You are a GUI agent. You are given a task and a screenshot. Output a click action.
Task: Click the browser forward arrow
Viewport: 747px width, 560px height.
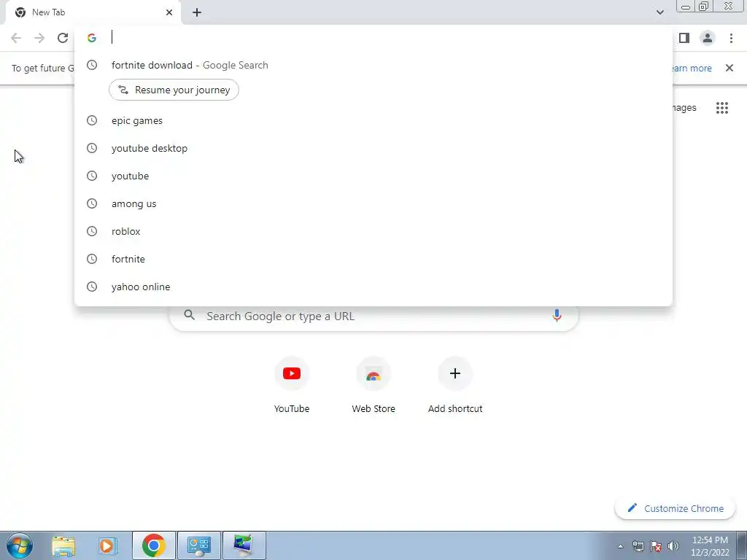(x=39, y=38)
